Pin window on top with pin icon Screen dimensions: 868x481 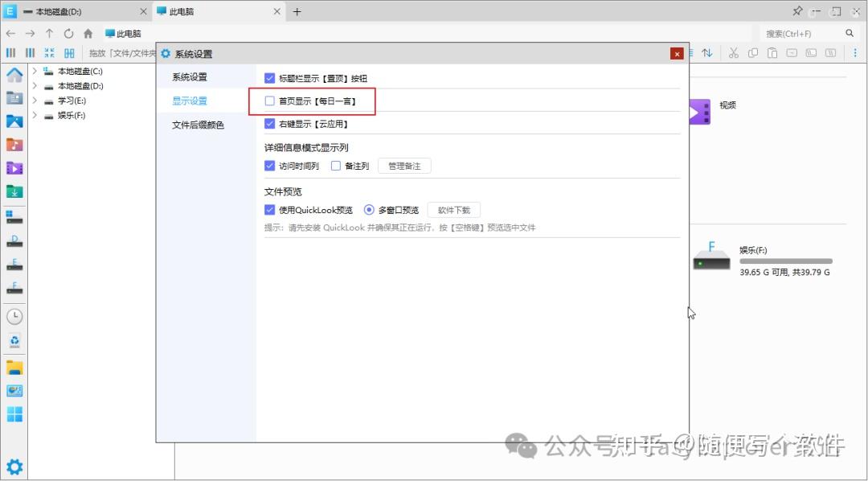pyautogui.click(x=797, y=11)
